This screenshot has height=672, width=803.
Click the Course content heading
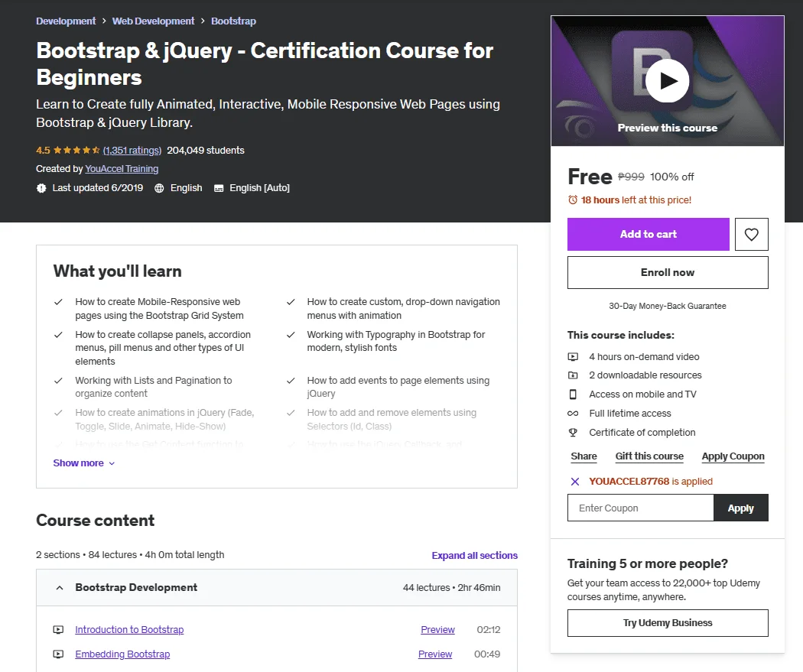pyautogui.click(x=96, y=521)
